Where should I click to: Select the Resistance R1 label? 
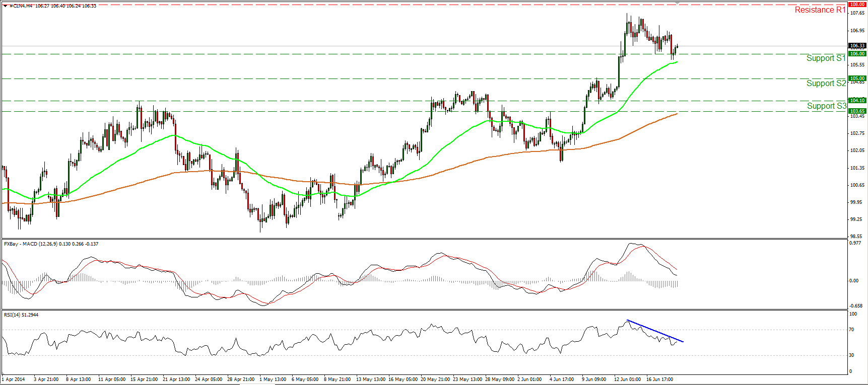click(820, 10)
